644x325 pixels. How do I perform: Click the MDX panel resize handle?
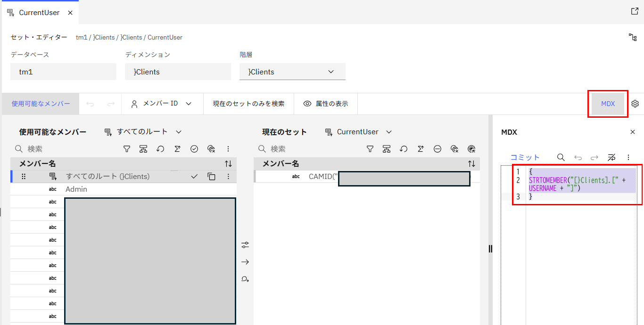point(490,249)
